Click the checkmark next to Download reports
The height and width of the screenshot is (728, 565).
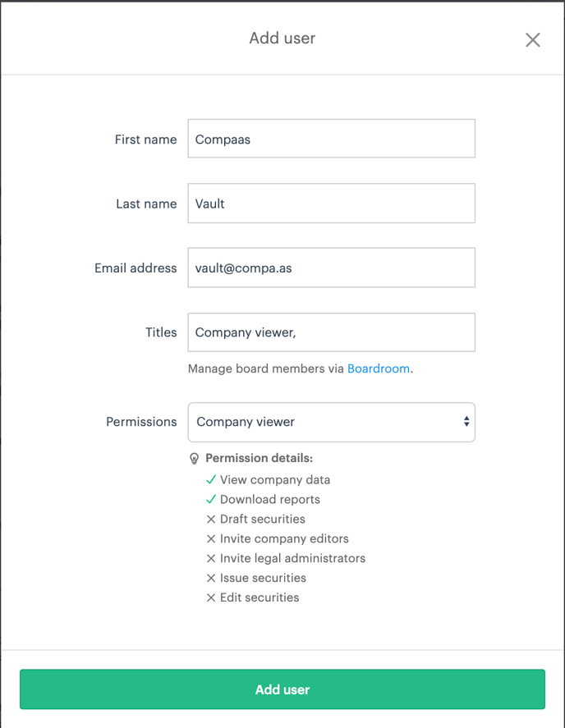tap(211, 499)
